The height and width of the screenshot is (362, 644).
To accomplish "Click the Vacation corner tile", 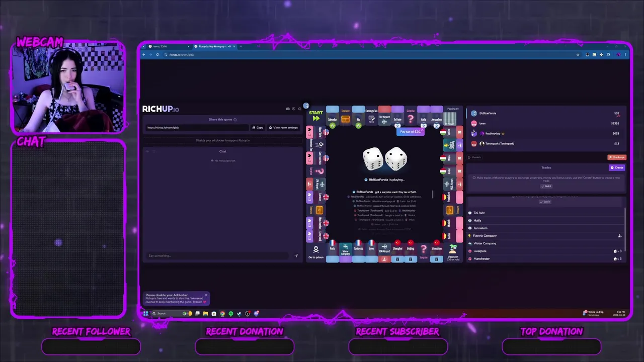I will click(453, 253).
